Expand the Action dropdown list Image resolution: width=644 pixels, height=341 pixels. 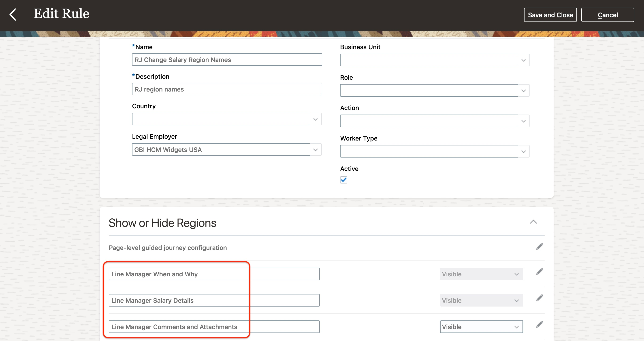(523, 121)
